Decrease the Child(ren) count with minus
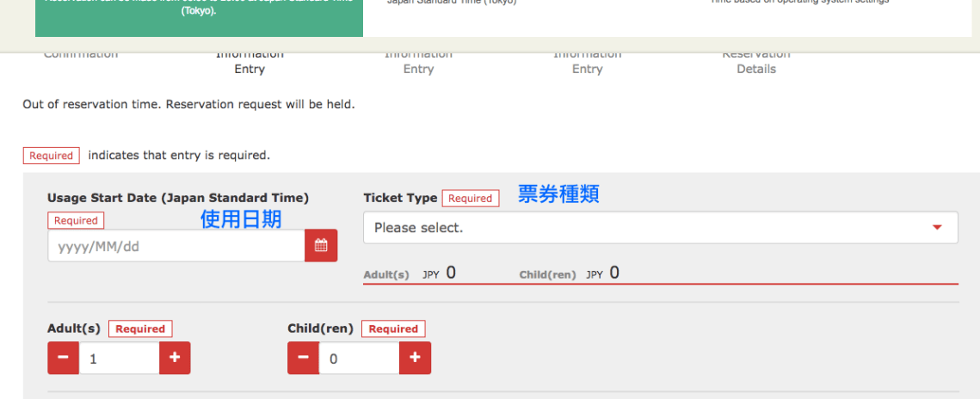 click(x=303, y=358)
